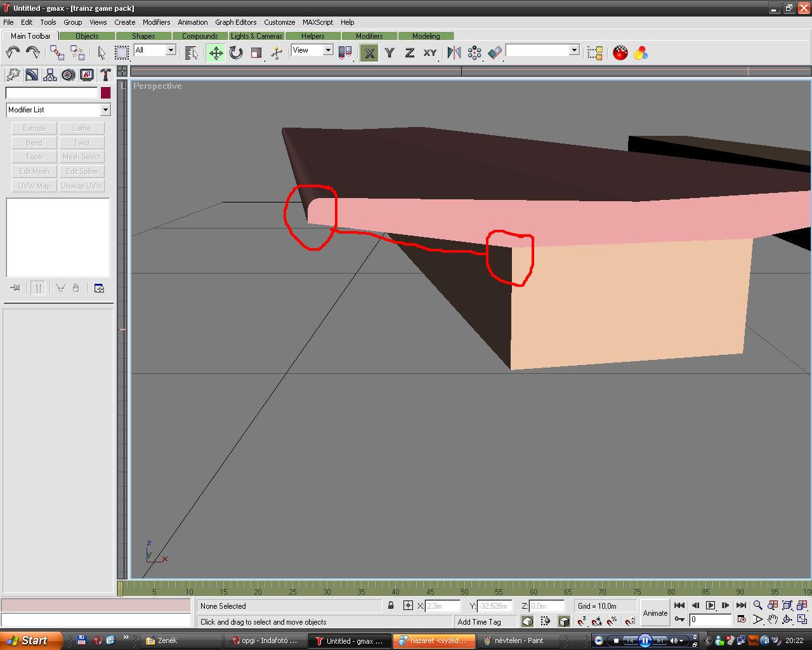This screenshot has height=650, width=812.
Task: Click the object name input field
Action: (51, 93)
